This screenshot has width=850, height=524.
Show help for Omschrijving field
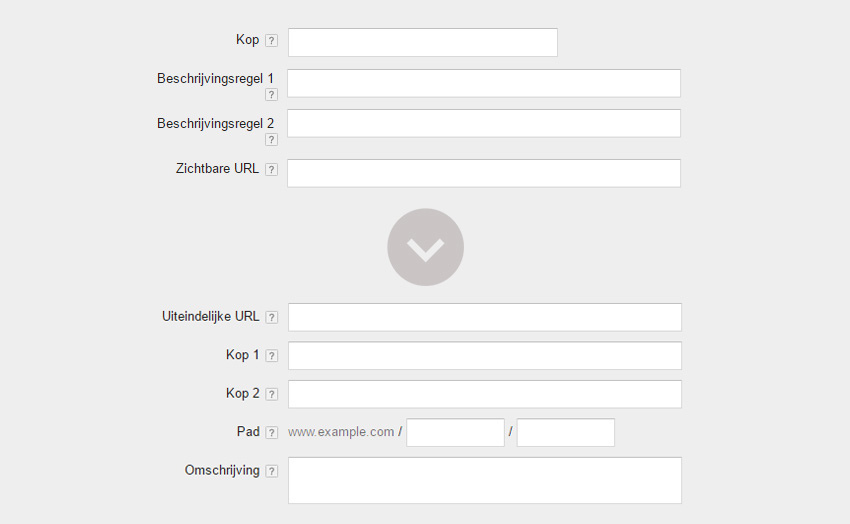[272, 471]
